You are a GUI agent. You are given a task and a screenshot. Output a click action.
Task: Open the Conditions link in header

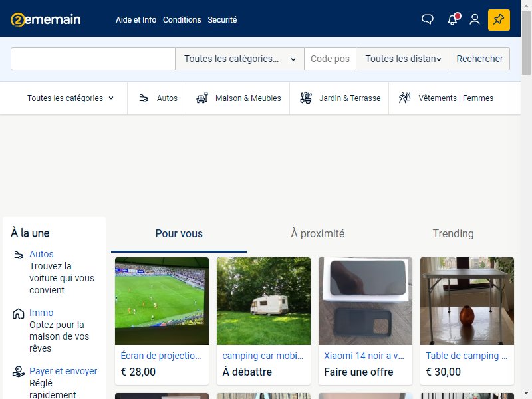[182, 20]
